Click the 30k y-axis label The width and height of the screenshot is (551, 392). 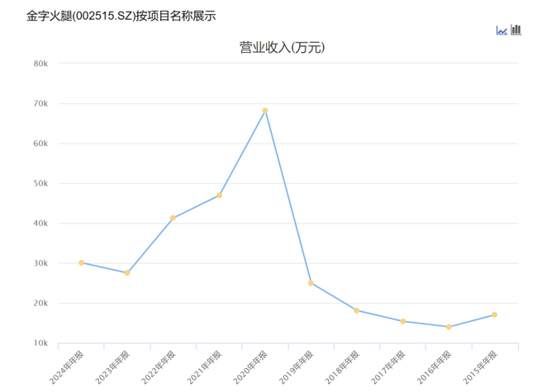pos(40,263)
